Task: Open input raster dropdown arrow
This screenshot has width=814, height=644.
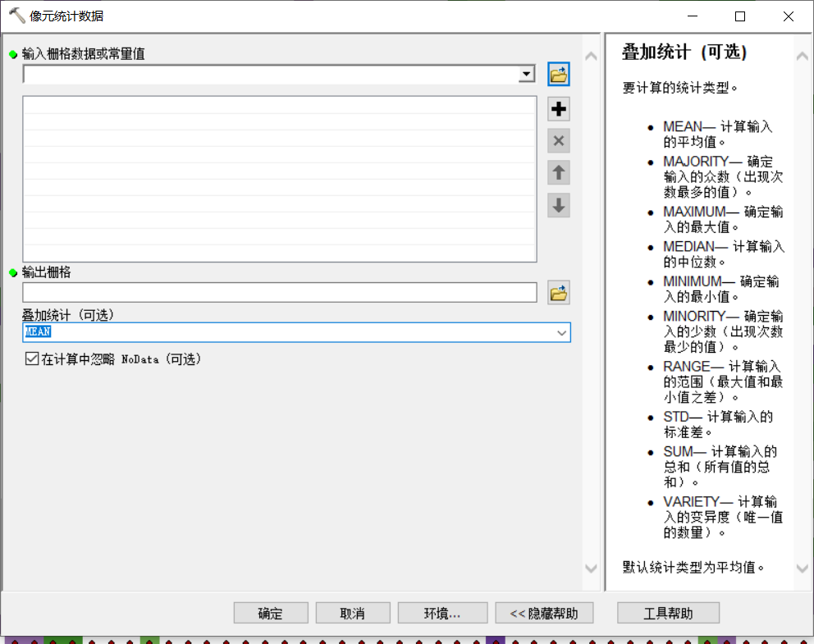Action: pos(527,74)
